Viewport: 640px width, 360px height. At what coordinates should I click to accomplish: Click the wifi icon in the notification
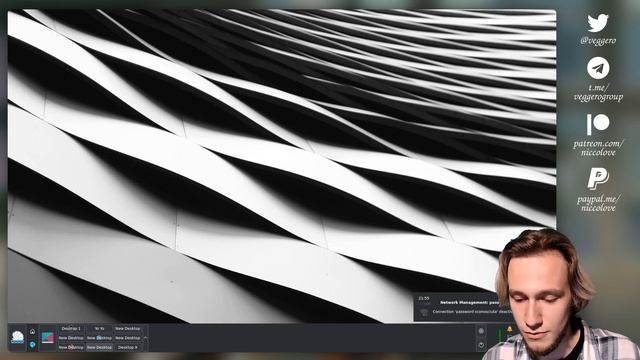pos(424,313)
